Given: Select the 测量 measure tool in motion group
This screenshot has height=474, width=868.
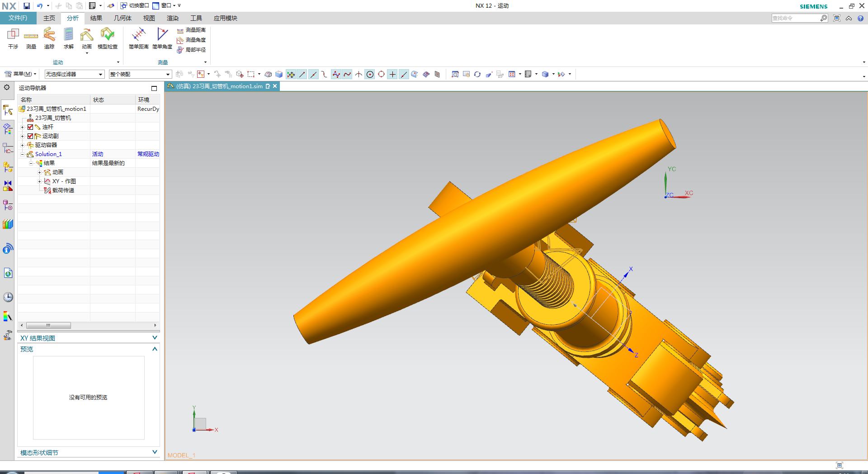Looking at the screenshot, I should [x=31, y=38].
